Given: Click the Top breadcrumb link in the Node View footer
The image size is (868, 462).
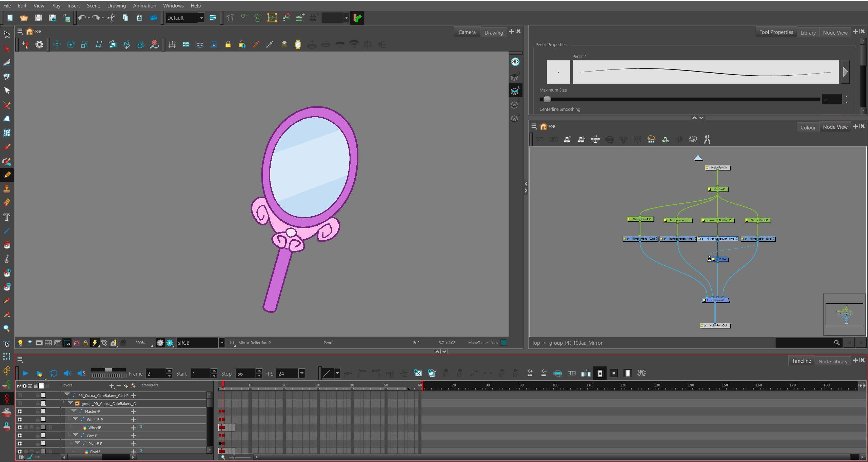Looking at the screenshot, I should coord(535,343).
